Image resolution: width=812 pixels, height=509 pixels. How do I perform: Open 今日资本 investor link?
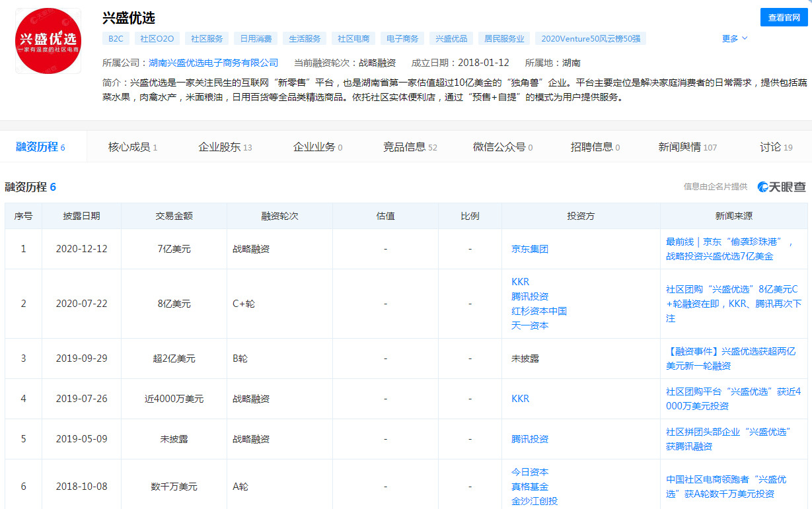pyautogui.click(x=530, y=472)
